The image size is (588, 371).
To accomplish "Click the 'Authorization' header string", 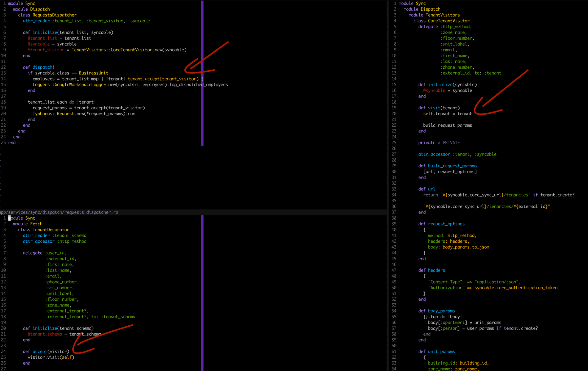I will [446, 287].
